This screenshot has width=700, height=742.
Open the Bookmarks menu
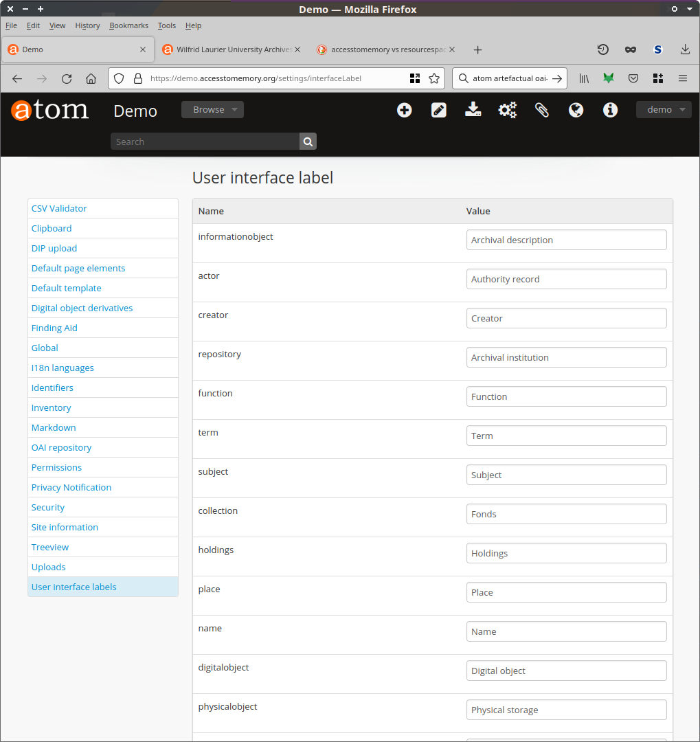click(x=128, y=25)
